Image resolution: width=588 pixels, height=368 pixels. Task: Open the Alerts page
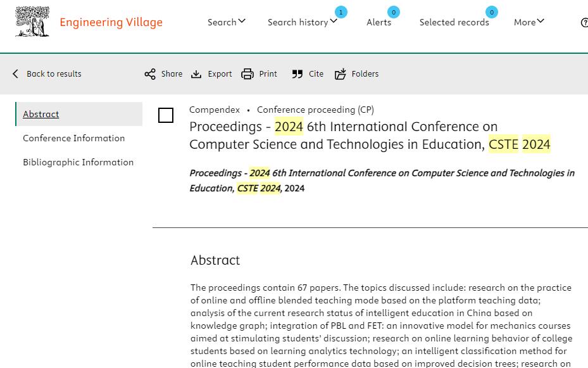378,22
